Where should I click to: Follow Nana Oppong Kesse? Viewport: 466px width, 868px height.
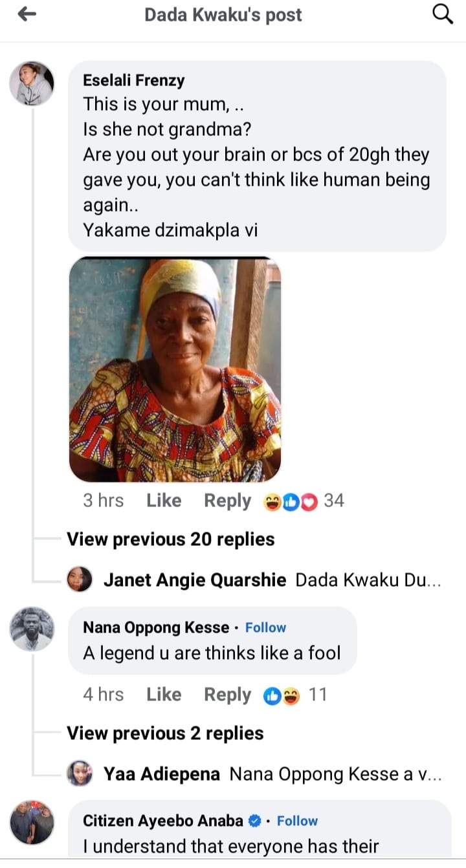pyautogui.click(x=265, y=627)
